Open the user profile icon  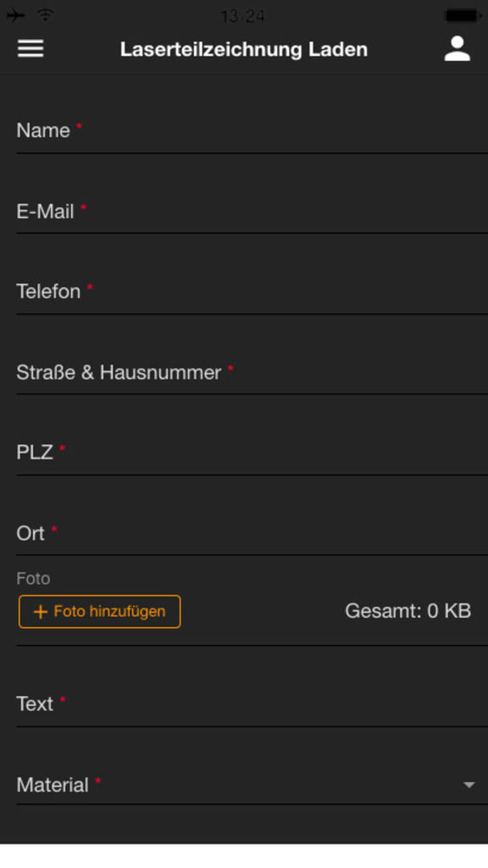coord(457,48)
